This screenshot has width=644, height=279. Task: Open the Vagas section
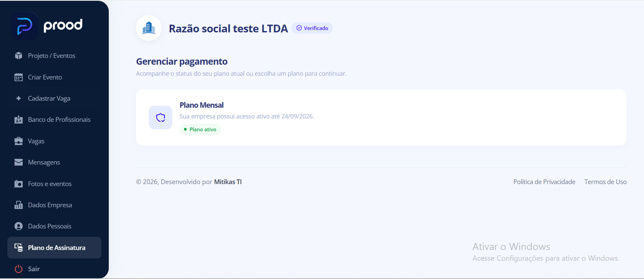pos(36,141)
